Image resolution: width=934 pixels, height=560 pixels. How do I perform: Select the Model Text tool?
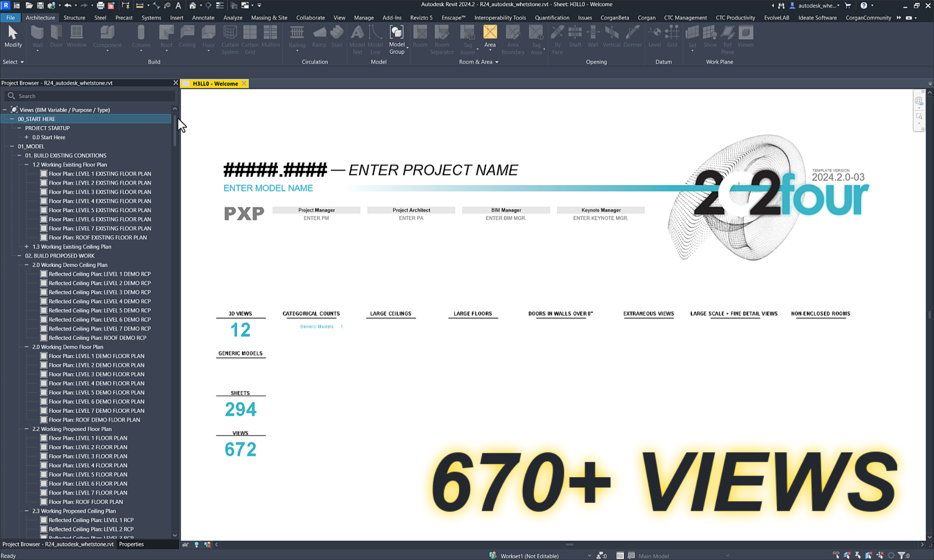357,40
